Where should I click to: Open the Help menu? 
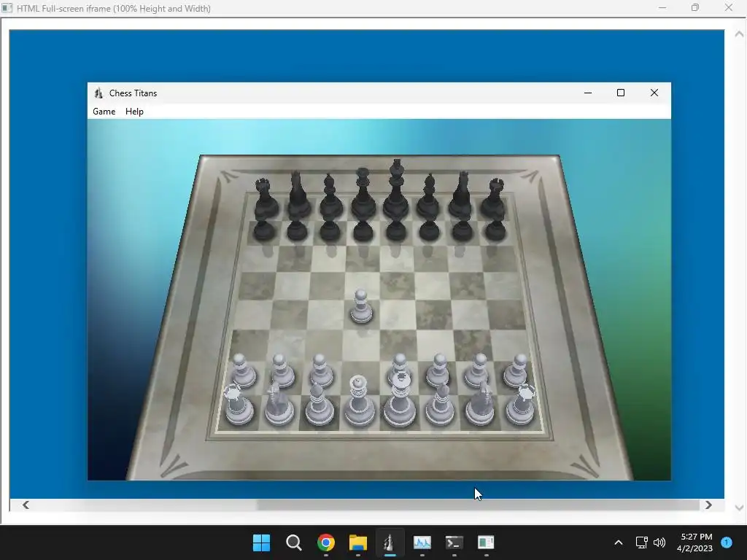coord(134,112)
